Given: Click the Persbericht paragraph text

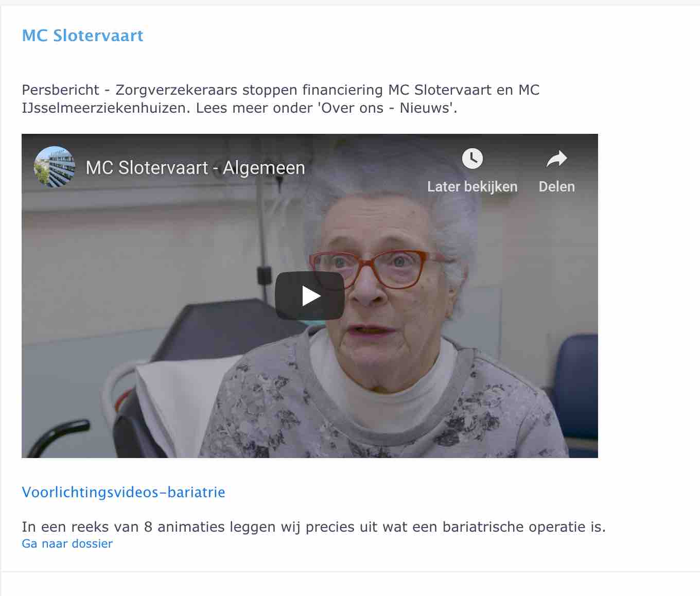Looking at the screenshot, I should point(281,99).
